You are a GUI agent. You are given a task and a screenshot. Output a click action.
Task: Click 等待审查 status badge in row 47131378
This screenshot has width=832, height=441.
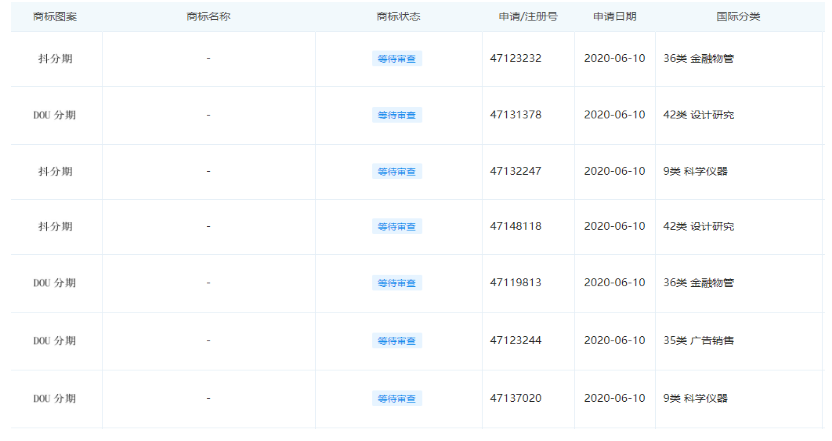[397, 115]
